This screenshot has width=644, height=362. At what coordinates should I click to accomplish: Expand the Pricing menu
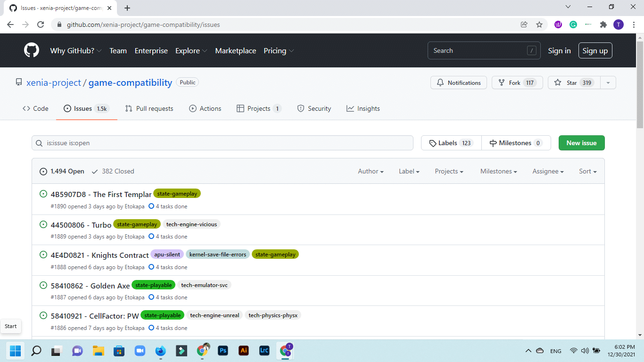tap(279, 50)
